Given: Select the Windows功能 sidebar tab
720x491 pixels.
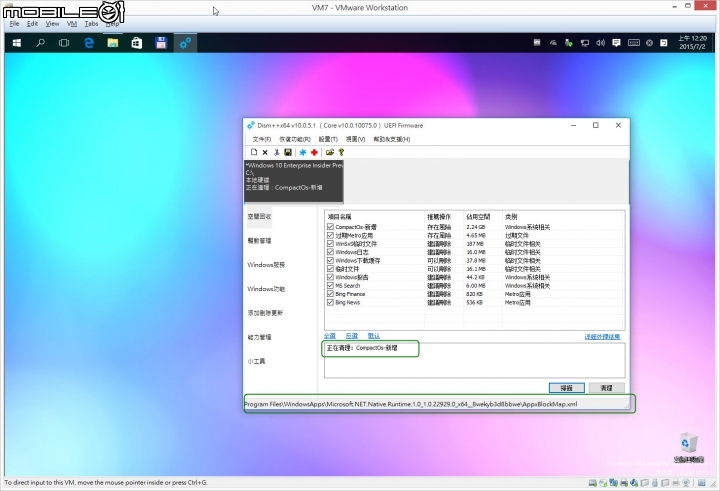Looking at the screenshot, I should coord(266,289).
